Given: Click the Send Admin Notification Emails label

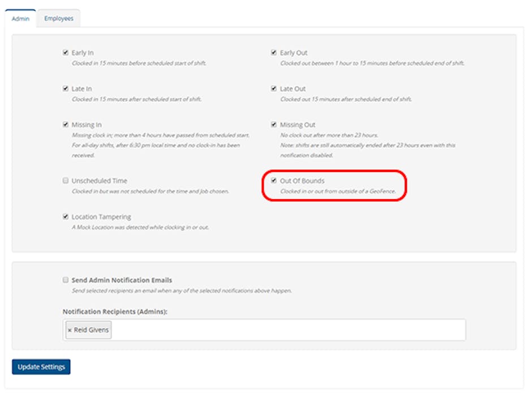Looking at the screenshot, I should [122, 280].
